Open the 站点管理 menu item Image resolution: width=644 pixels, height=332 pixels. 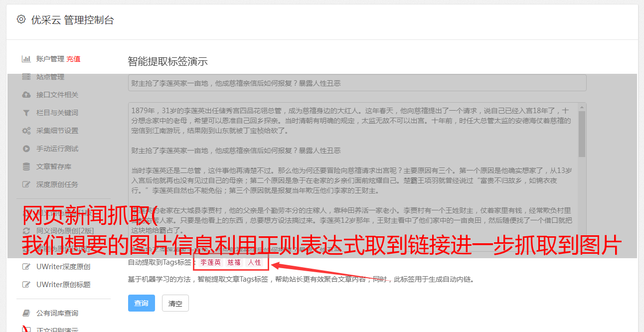point(50,77)
